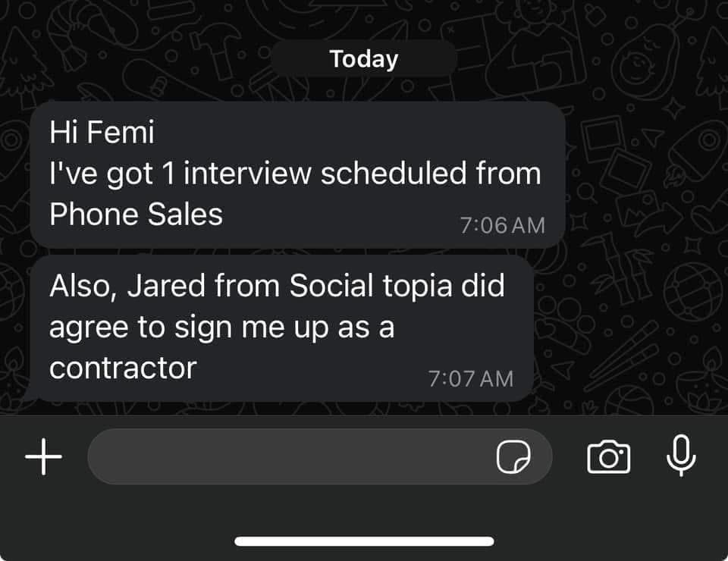Image resolution: width=728 pixels, height=561 pixels.
Task: Select the message about Jared from Social topia
Action: coord(281,328)
